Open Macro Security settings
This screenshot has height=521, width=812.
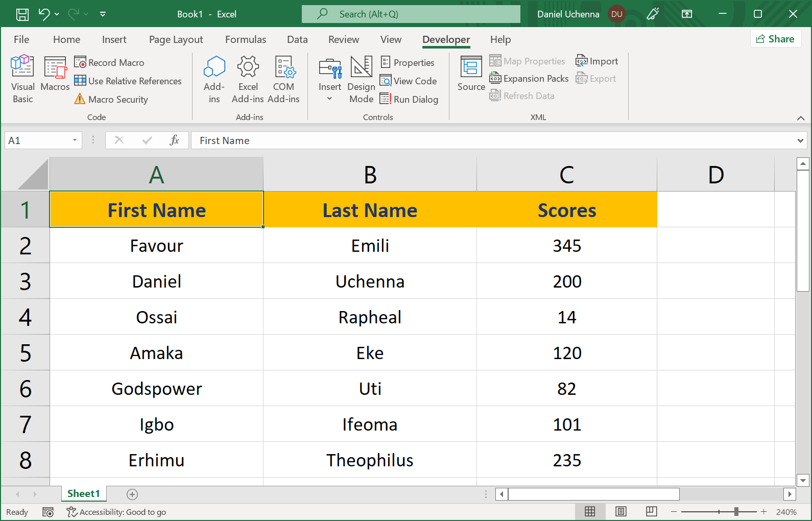tap(111, 99)
